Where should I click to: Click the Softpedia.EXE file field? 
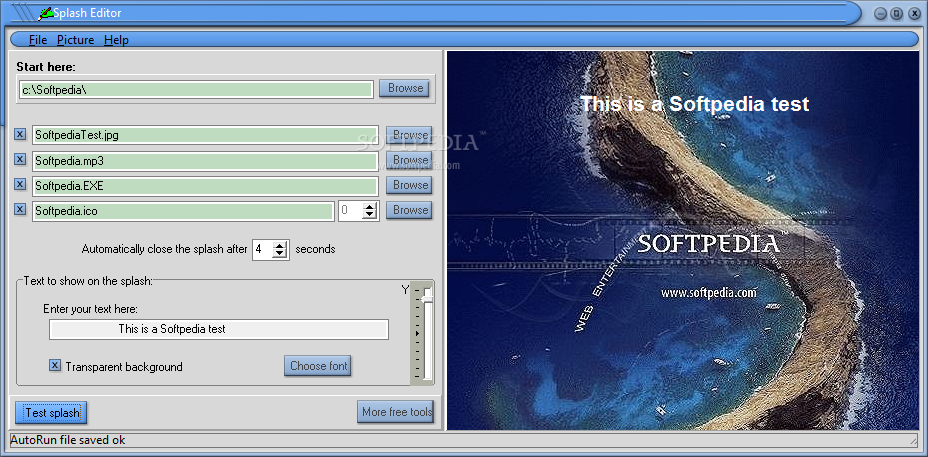205,186
